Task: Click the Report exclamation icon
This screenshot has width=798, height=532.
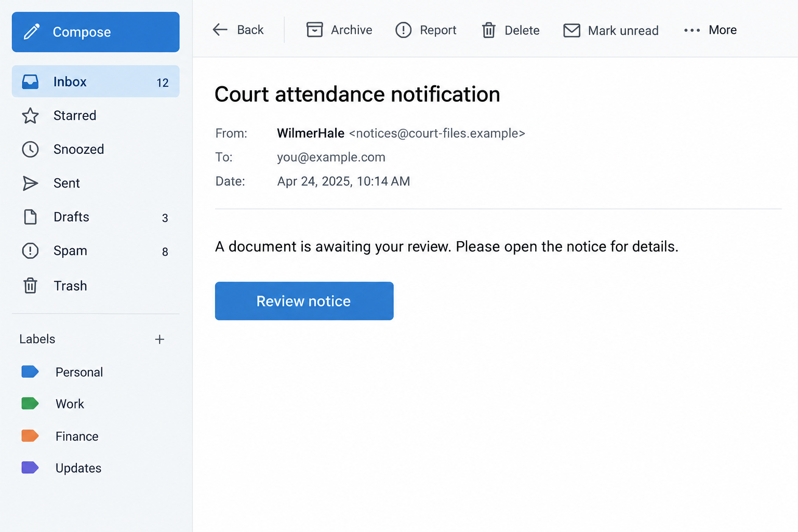Action: tap(403, 30)
